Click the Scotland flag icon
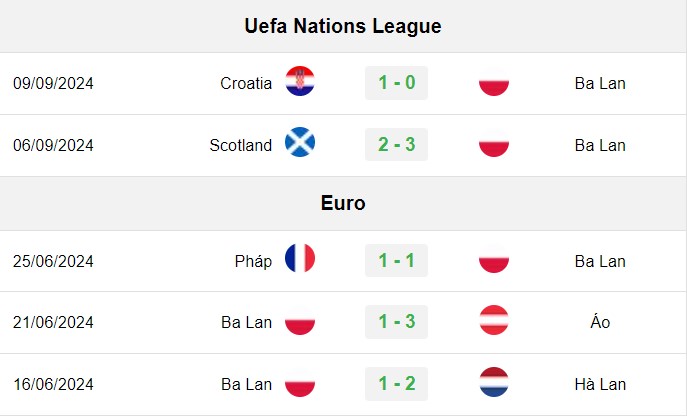687x416 pixels. 300,142
